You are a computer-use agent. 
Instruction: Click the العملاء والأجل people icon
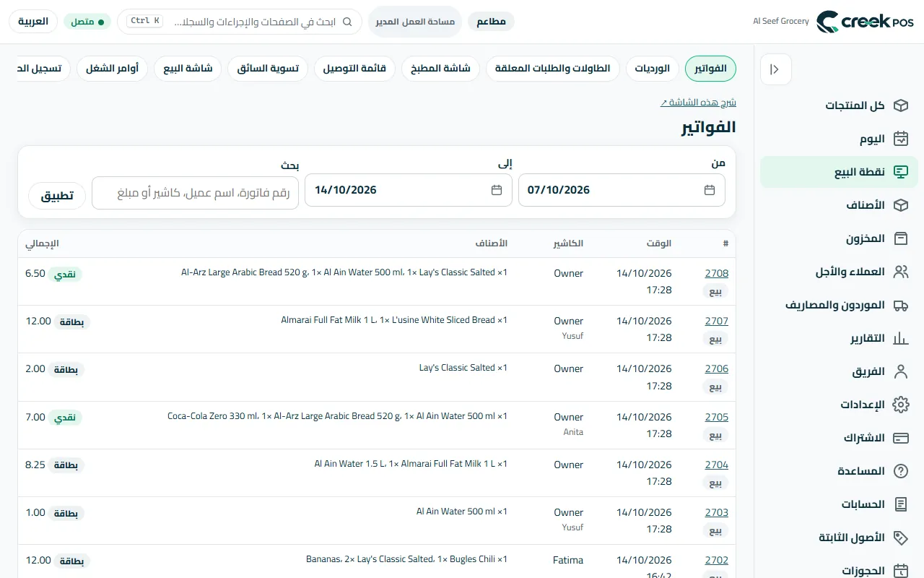coord(900,272)
